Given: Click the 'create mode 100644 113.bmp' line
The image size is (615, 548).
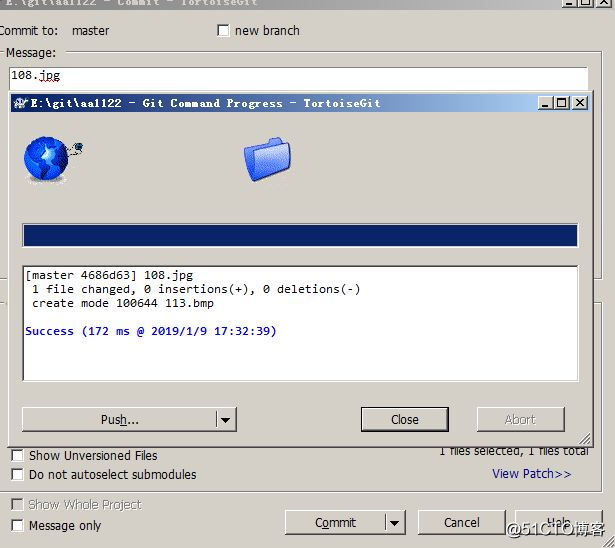Looking at the screenshot, I should [x=123, y=303].
